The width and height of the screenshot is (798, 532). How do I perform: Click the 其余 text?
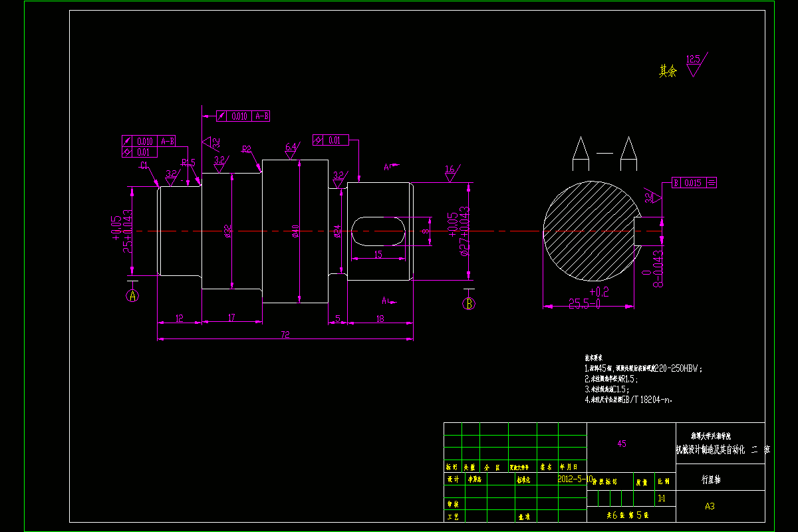(668, 71)
